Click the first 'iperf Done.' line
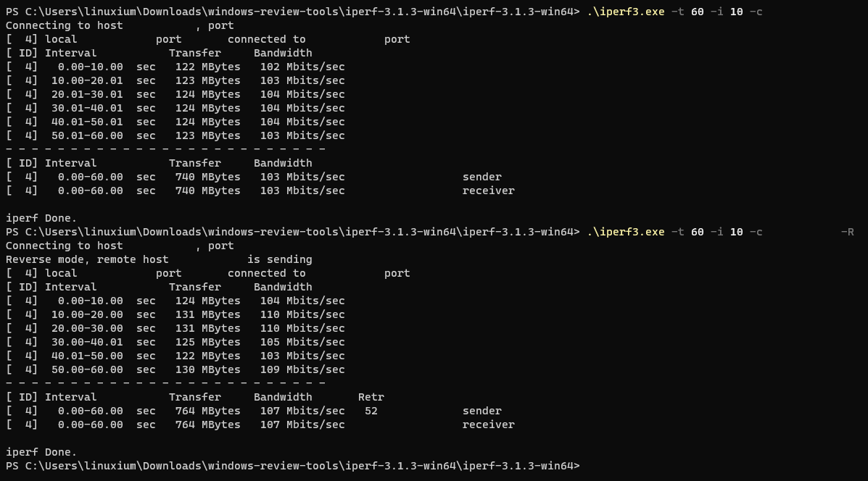The height and width of the screenshot is (481, 868). (x=41, y=218)
